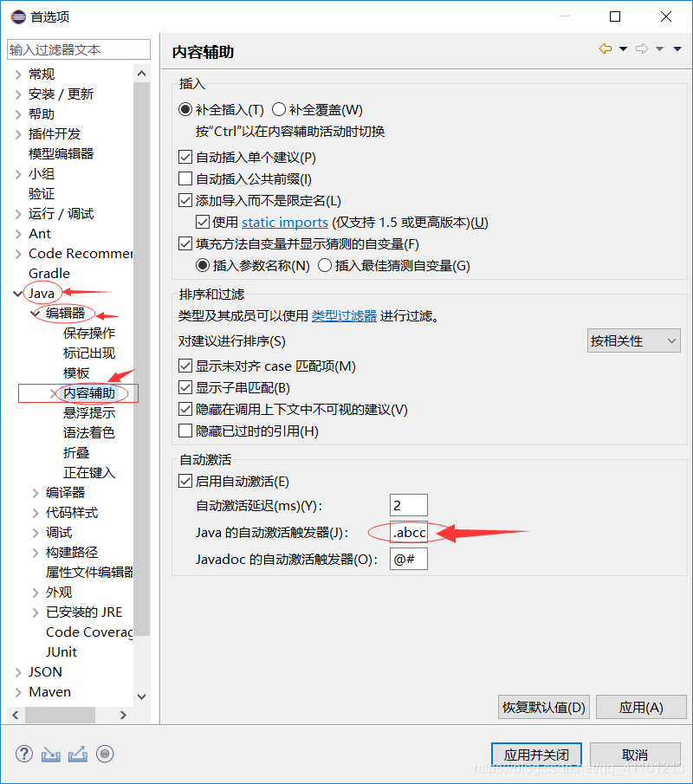Expand the 安装 / 更新 tree node

(x=18, y=94)
